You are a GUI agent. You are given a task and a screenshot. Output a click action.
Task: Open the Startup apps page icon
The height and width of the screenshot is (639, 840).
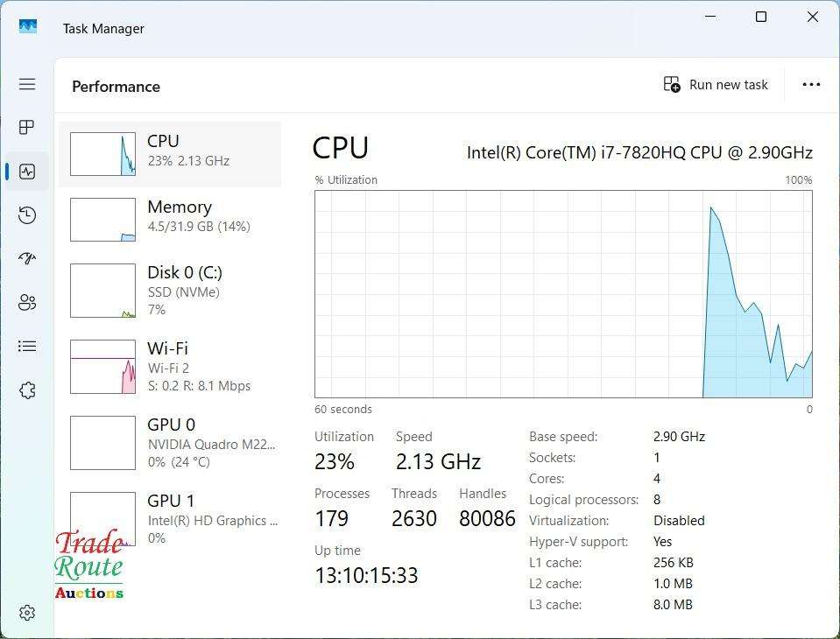pos(27,259)
